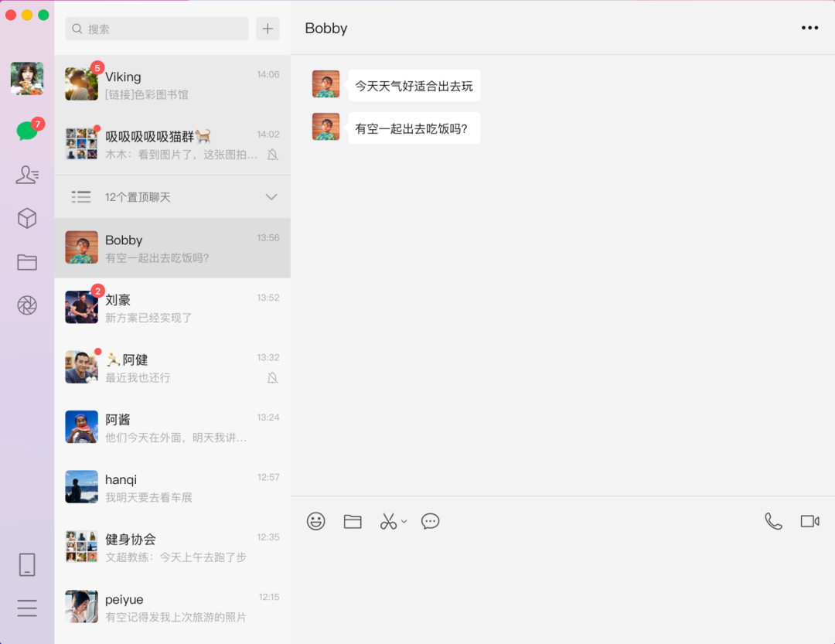
Task: Open the emoji picker
Action: [x=315, y=521]
